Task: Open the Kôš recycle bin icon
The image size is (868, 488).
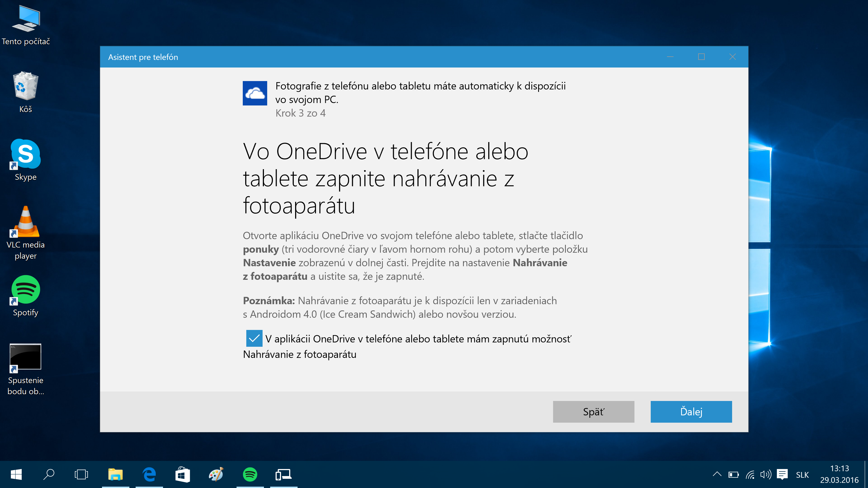Action: [25, 92]
